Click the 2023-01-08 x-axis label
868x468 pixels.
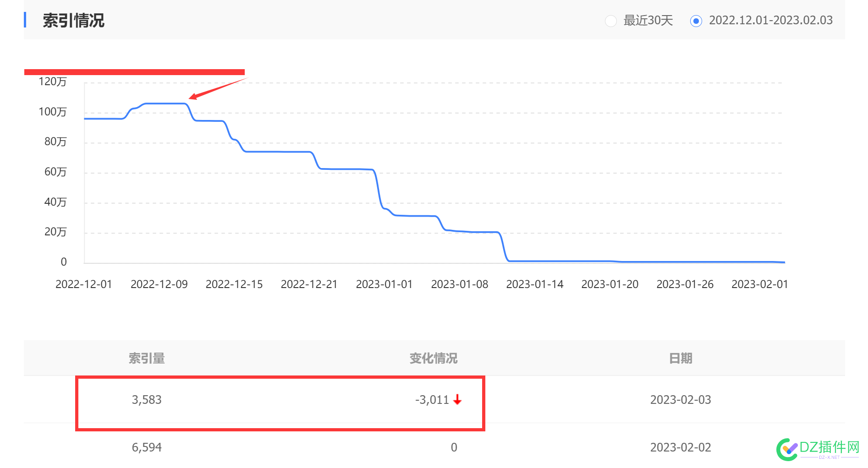point(460,284)
